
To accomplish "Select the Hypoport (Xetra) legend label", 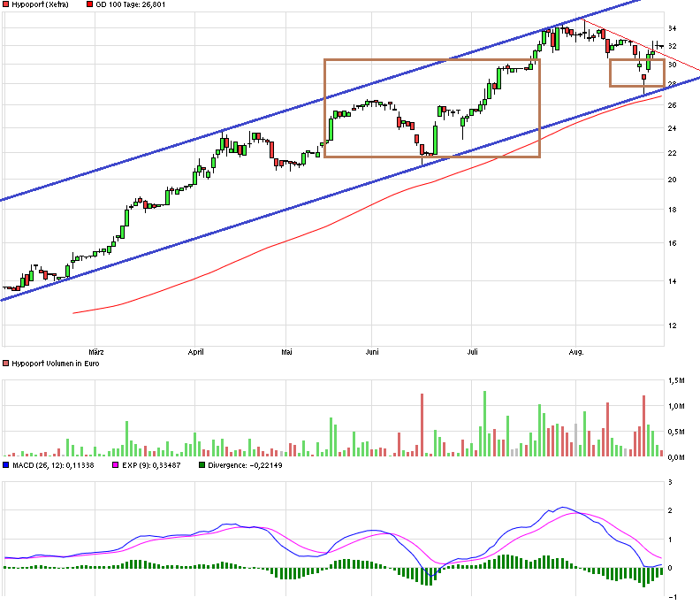I will click(40, 4).
